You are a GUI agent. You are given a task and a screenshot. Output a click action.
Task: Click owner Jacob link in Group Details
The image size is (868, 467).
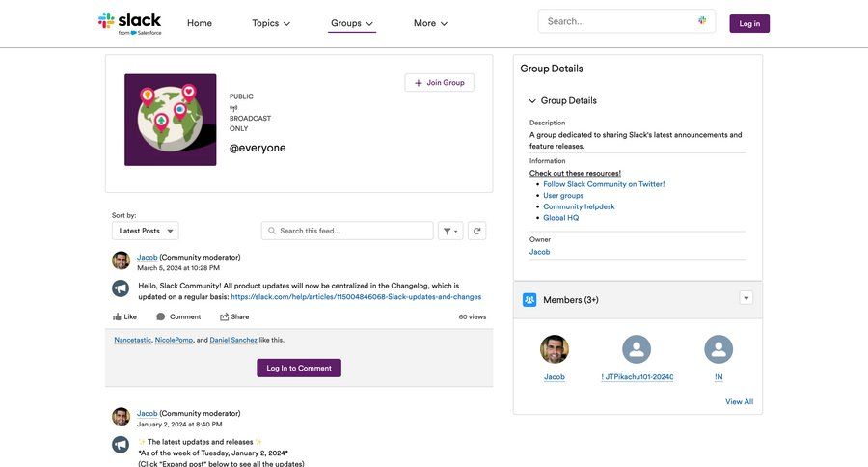pyautogui.click(x=540, y=252)
